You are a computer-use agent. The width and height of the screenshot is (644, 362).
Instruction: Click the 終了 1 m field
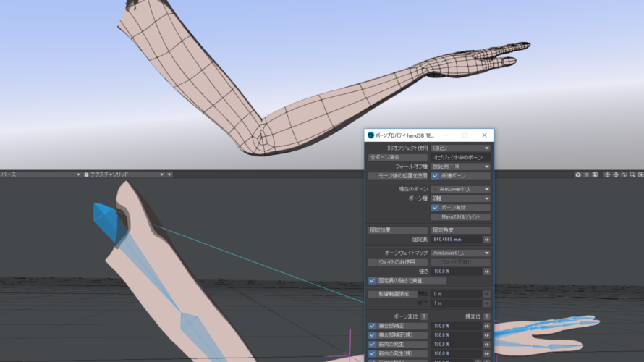[x=457, y=303]
